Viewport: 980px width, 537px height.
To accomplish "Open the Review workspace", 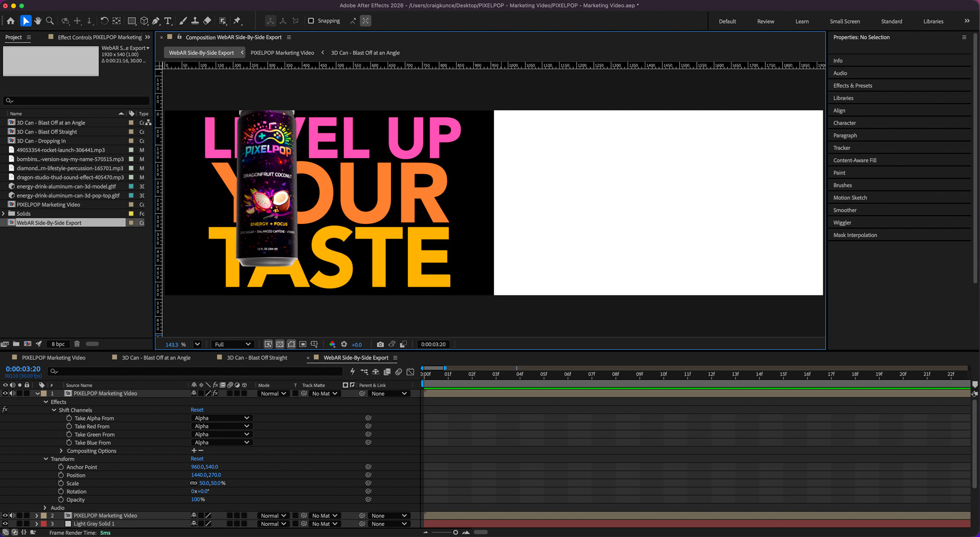I will (x=765, y=22).
